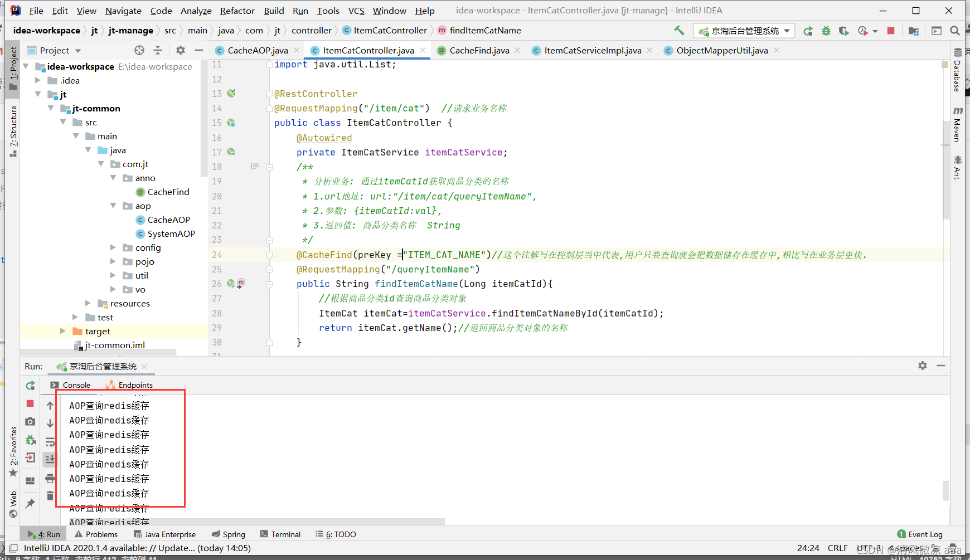The width and height of the screenshot is (970, 560).
Task: Clear console trash icon
Action: click(50, 495)
